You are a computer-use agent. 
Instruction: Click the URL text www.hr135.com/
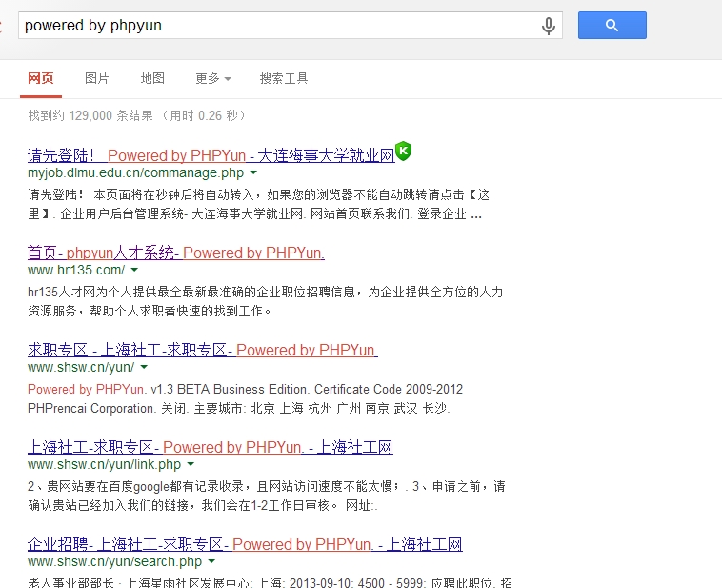[x=76, y=270]
